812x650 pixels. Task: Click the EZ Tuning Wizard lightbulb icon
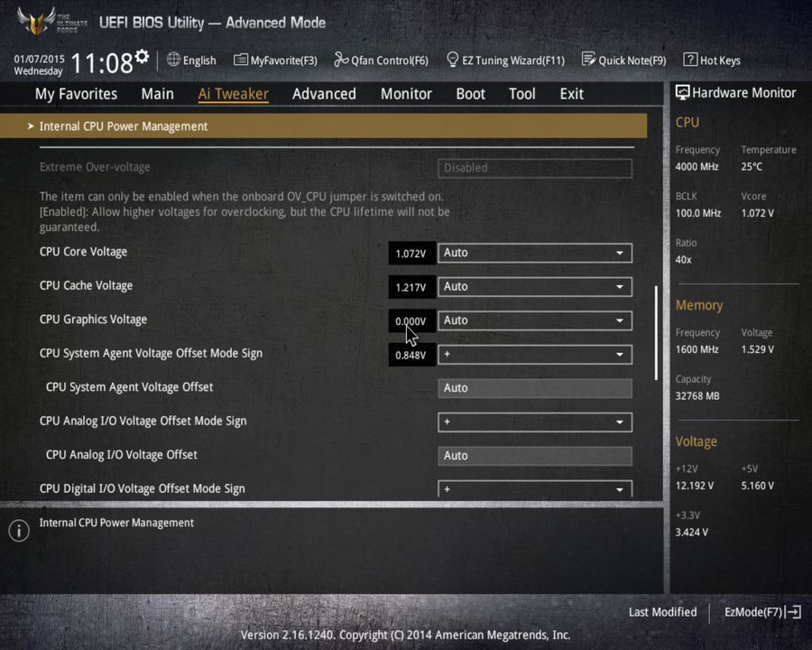point(453,60)
